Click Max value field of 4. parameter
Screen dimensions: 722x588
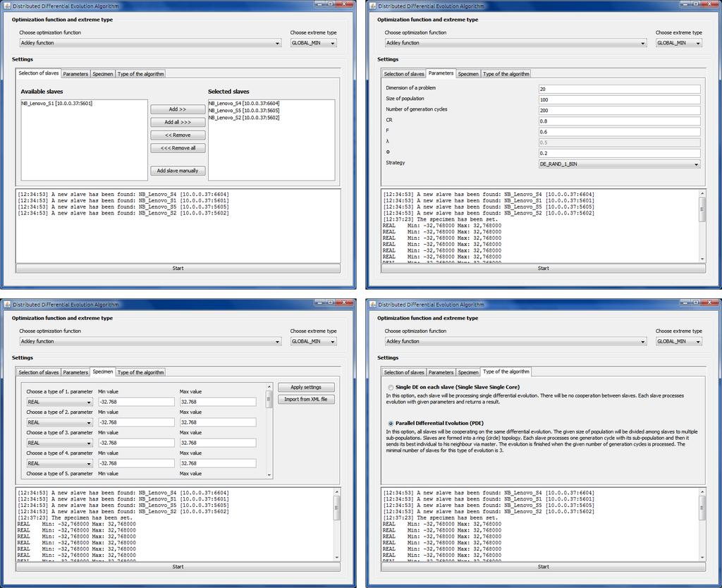(218, 463)
